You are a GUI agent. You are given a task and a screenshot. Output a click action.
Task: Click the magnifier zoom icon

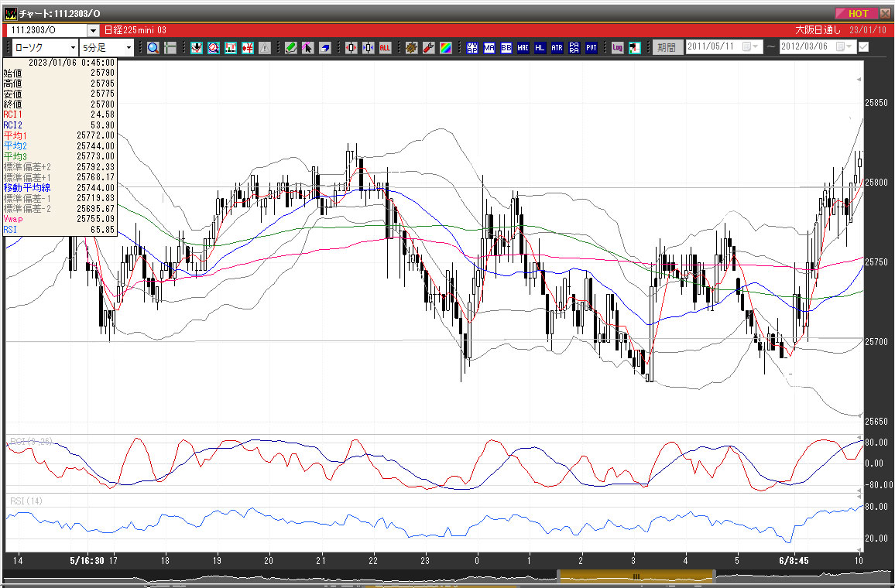pos(153,48)
